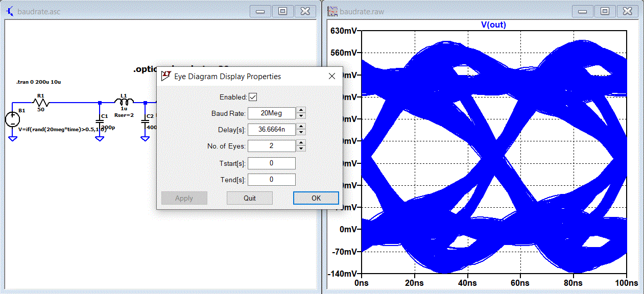Increment No. of Eyes with up arrow
644x294 pixels.
coord(301,143)
